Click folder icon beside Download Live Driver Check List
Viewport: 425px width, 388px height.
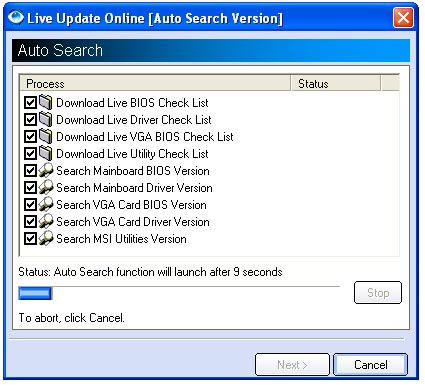click(46, 119)
